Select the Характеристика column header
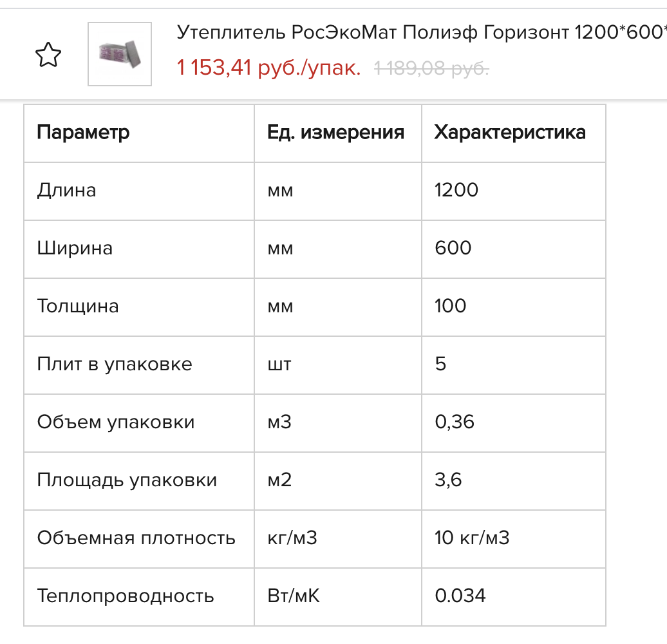The image size is (667, 644). [510, 133]
